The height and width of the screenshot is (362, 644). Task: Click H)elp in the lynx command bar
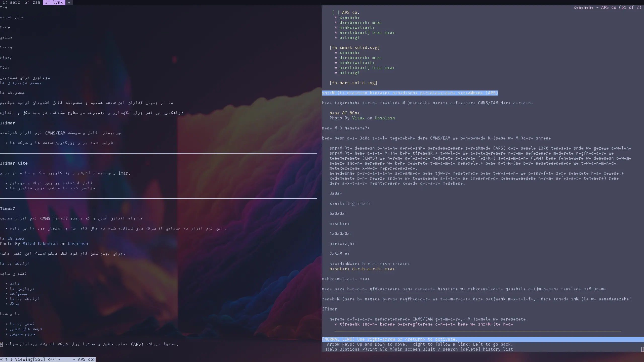pos(331,349)
